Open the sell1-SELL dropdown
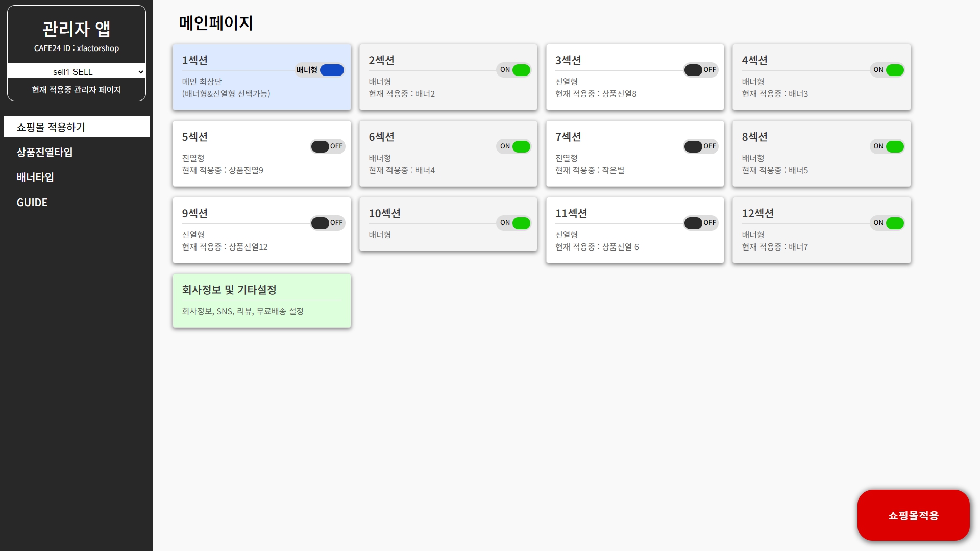Screen dimensions: 980x551 (77, 72)
